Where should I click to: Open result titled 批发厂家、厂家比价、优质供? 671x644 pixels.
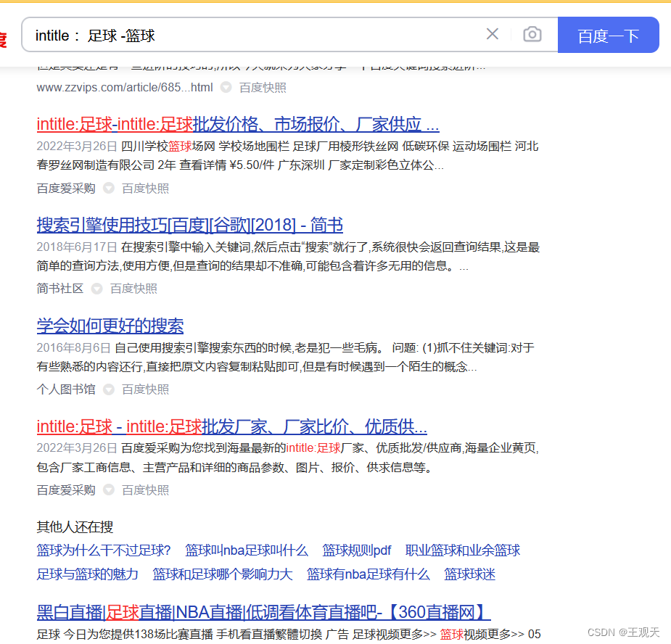point(232,426)
